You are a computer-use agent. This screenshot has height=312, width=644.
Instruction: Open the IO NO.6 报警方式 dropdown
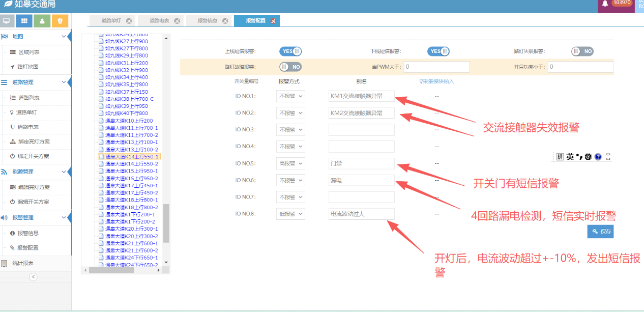coord(290,180)
